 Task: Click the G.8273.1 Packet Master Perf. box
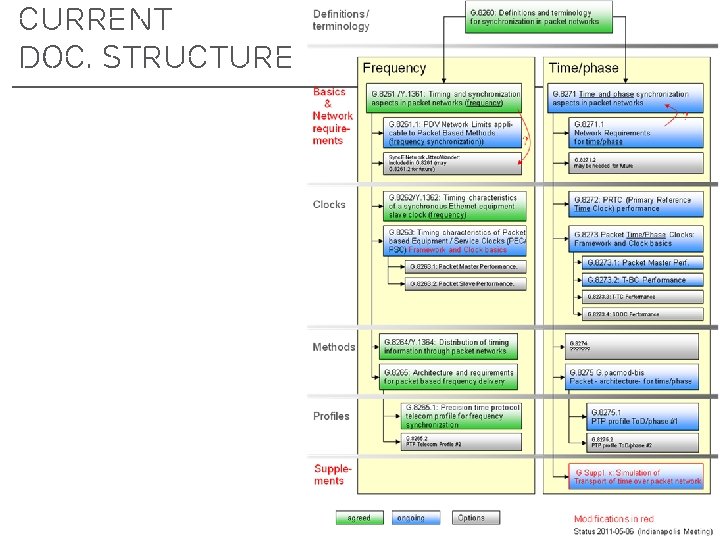pyautogui.click(x=642, y=263)
